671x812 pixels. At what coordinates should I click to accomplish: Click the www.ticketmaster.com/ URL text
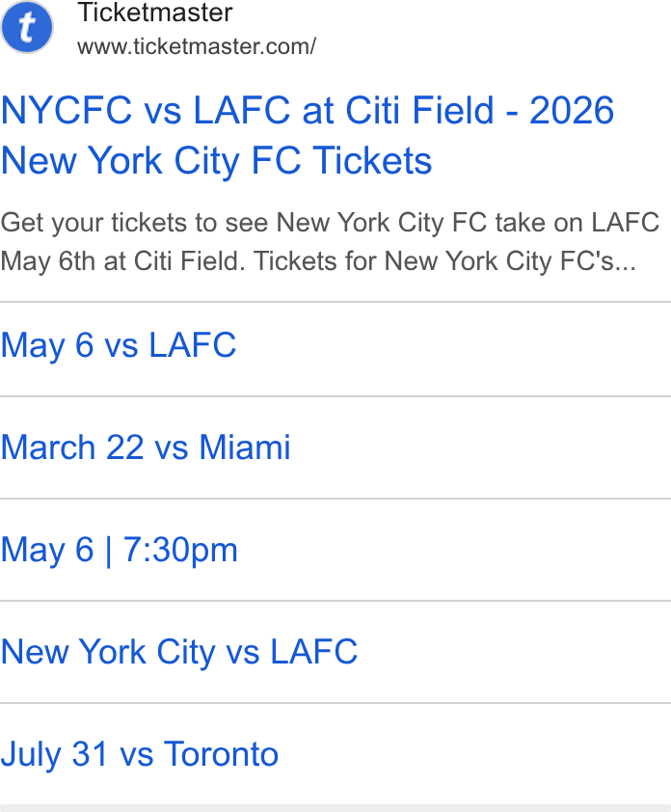coord(197,46)
